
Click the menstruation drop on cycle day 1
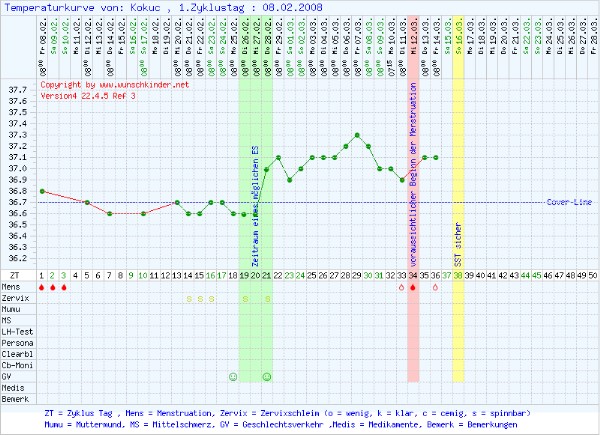[x=41, y=287]
